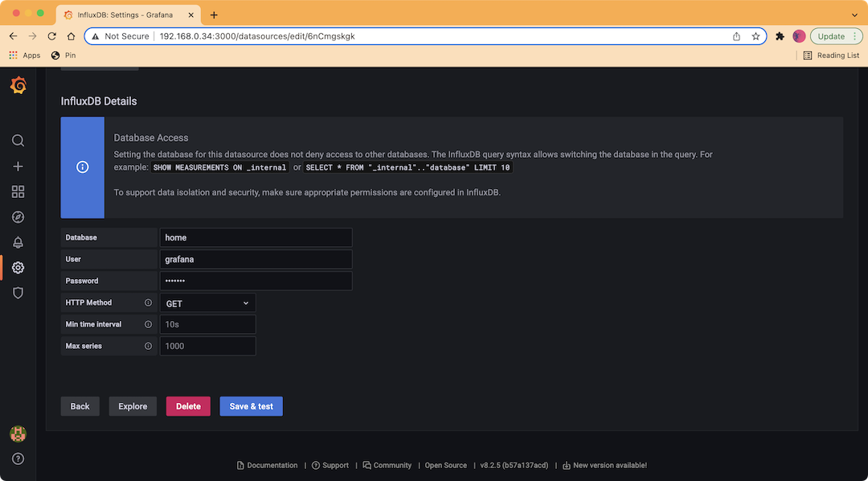Viewport: 868px width, 481px height.
Task: Click the Back button
Action: point(80,406)
